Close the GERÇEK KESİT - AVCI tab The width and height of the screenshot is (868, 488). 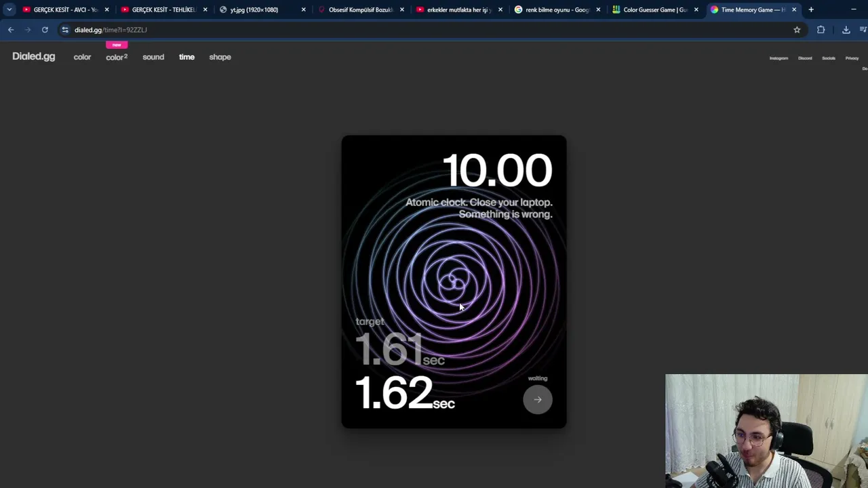pyautogui.click(x=106, y=9)
